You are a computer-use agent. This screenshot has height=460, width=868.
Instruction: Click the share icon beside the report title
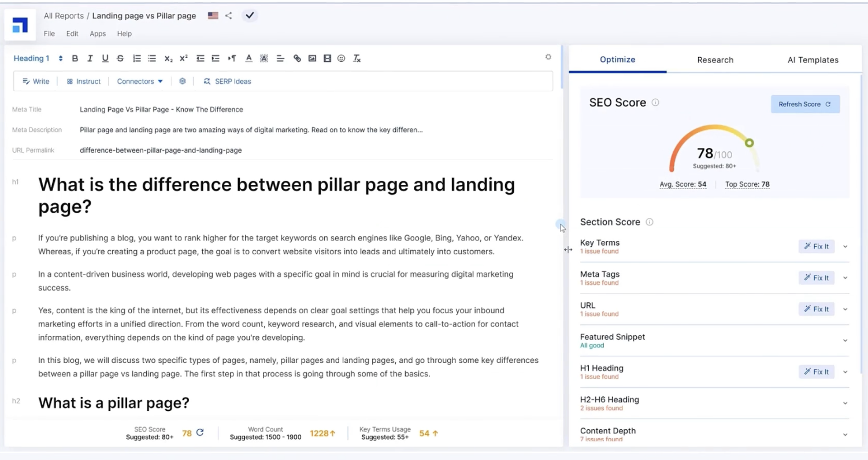(x=229, y=16)
